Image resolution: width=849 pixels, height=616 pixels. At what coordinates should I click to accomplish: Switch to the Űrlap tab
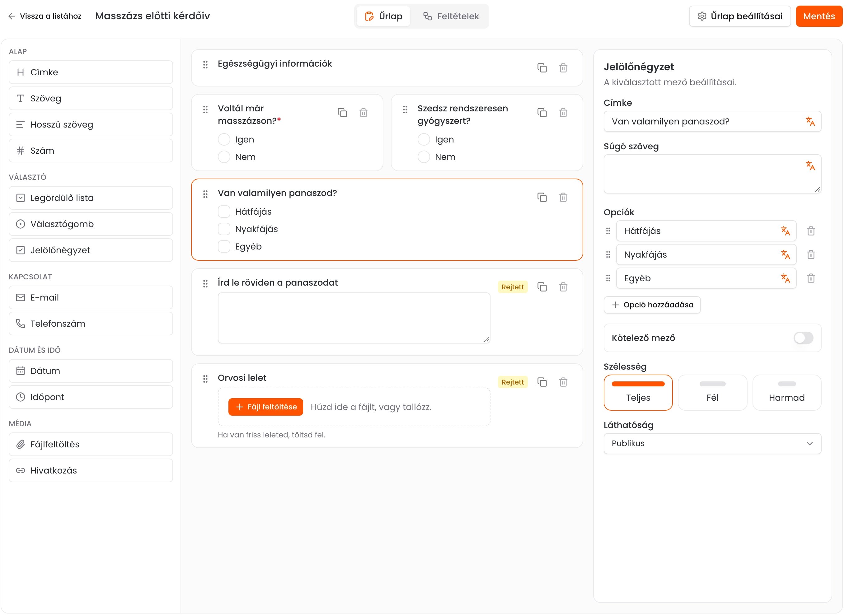coord(383,16)
